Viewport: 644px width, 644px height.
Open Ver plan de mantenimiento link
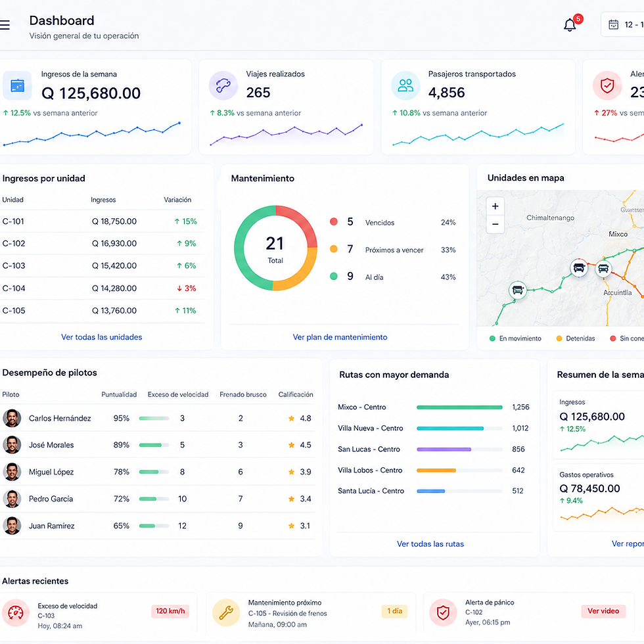pyautogui.click(x=340, y=337)
